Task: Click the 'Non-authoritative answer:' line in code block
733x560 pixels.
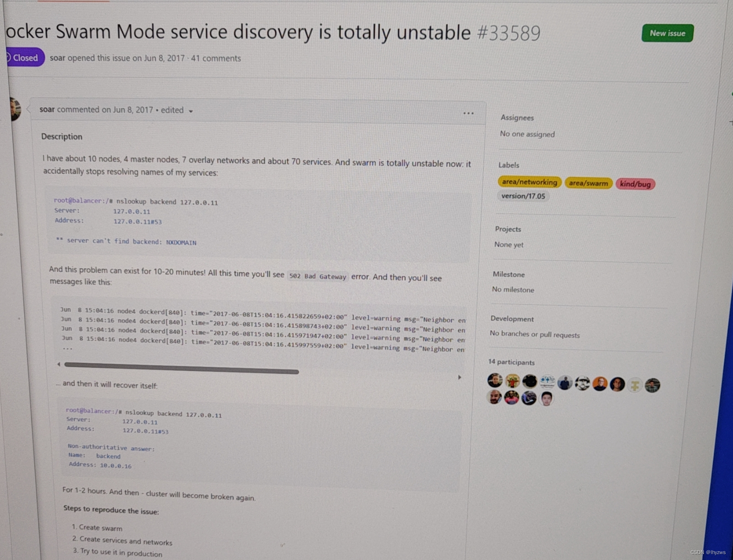Action: coord(111,447)
